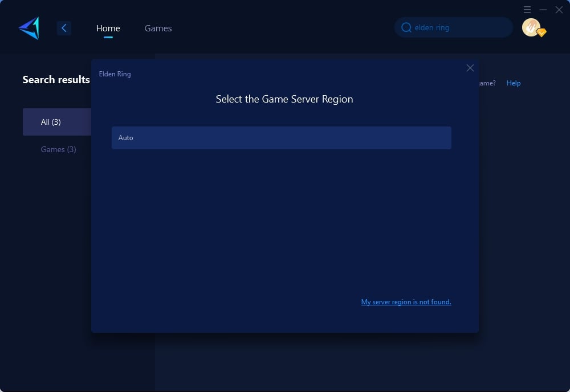This screenshot has height=392, width=570.
Task: Open 'My server region is not found.' link
Action: click(x=406, y=302)
